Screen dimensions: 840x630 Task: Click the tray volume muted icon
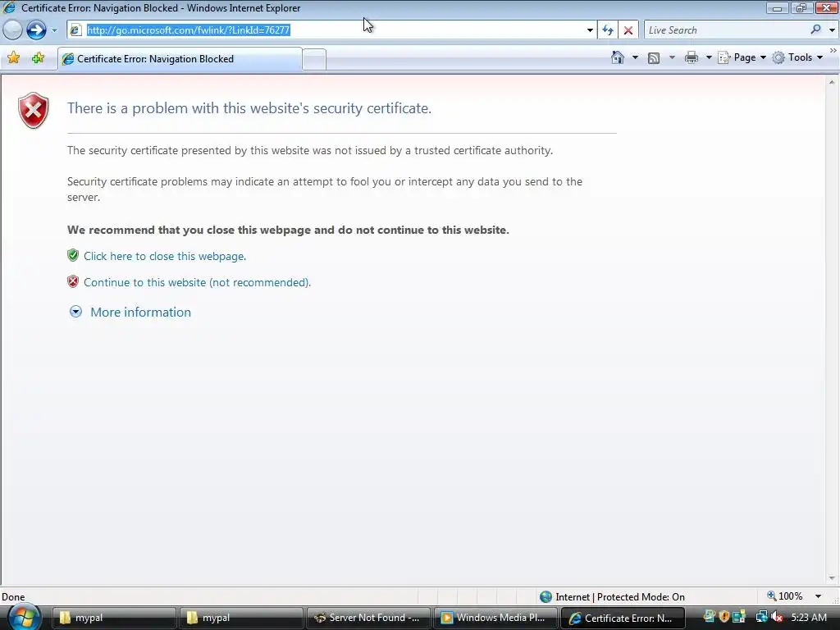777,617
